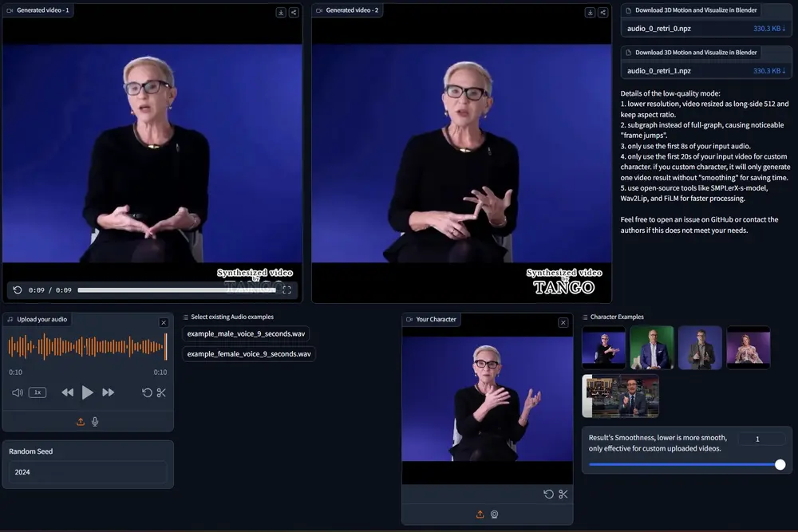Clear the uploaded audio with the X
798x532 pixels.
(x=164, y=322)
